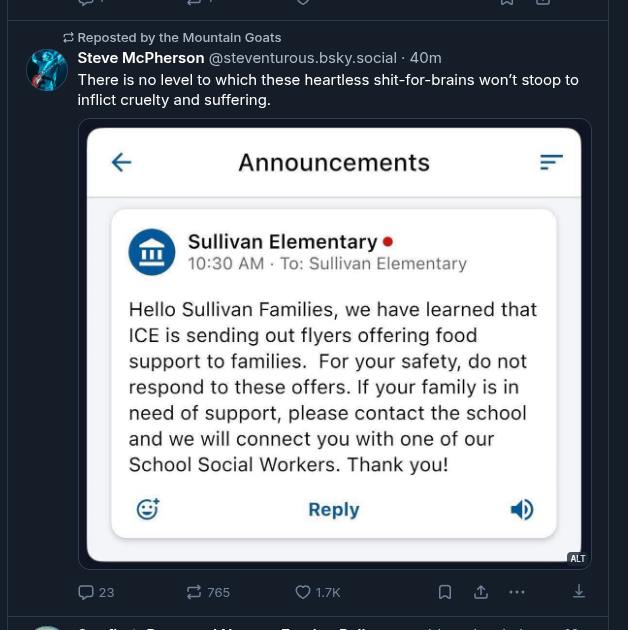Click the post text about cruelty and suffering
The height and width of the screenshot is (630, 628).
327,89
